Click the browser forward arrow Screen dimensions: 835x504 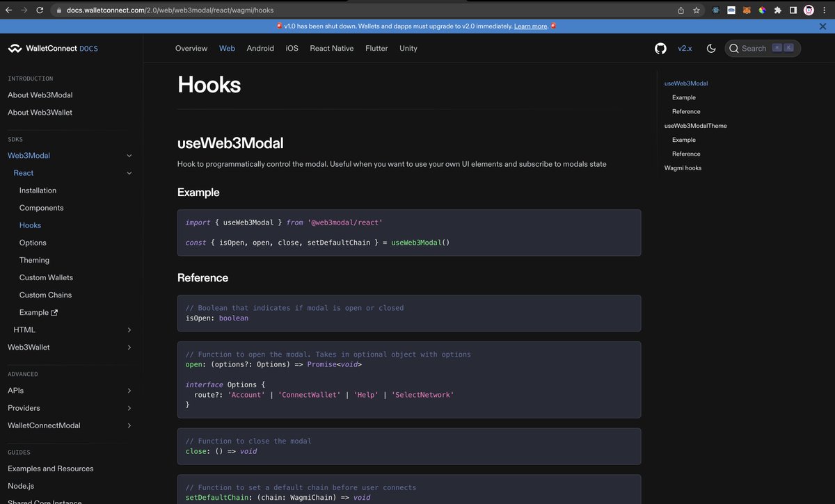point(24,10)
